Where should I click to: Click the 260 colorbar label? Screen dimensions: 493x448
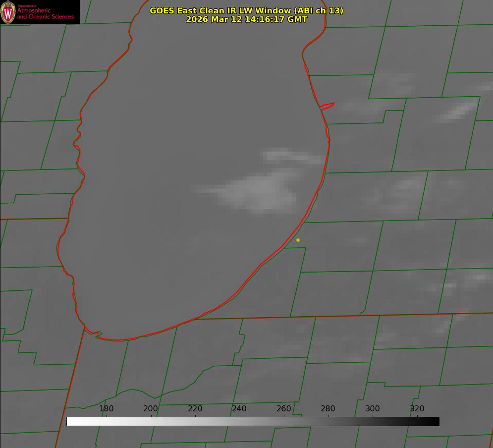pos(283,408)
